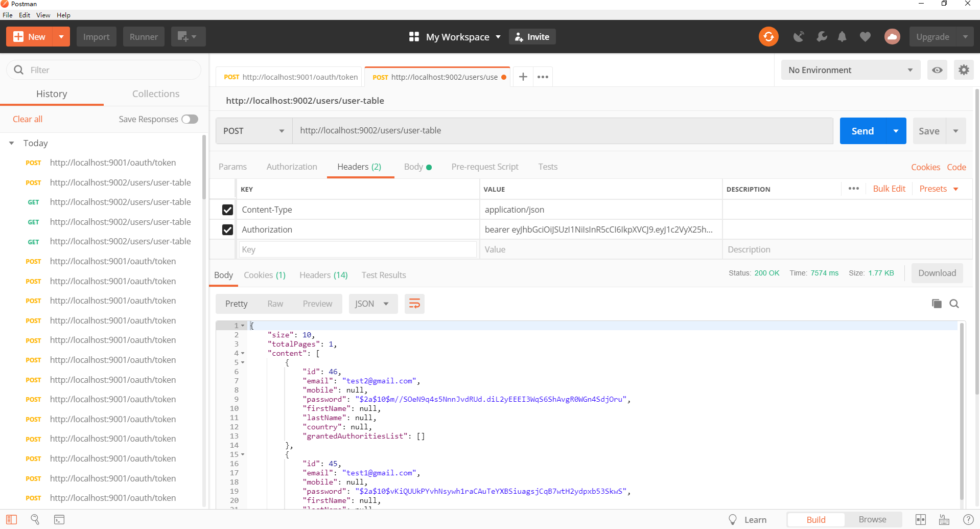Image resolution: width=980 pixels, height=529 pixels.
Task: Switch to Browse mode
Action: click(x=872, y=519)
